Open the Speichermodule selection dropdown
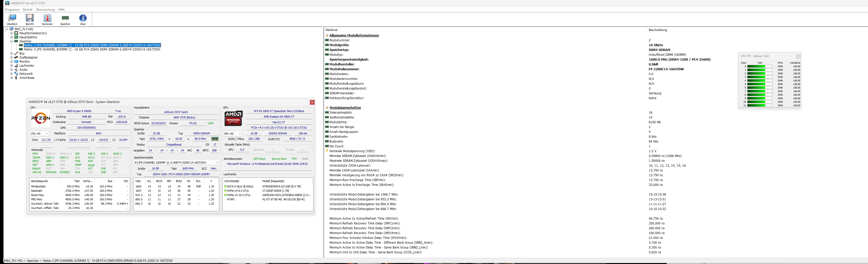The width and height of the screenshot is (868, 264). [176, 162]
